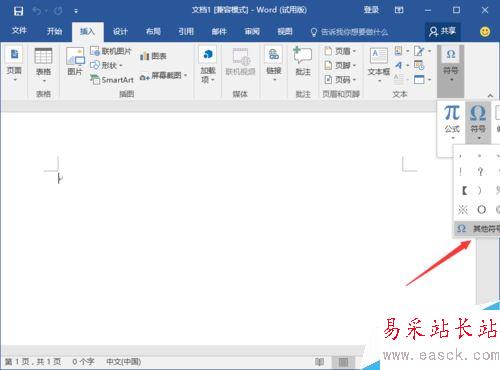Switch to Read Mode view icon
Image resolution: width=500 pixels, height=370 pixels.
point(319,362)
